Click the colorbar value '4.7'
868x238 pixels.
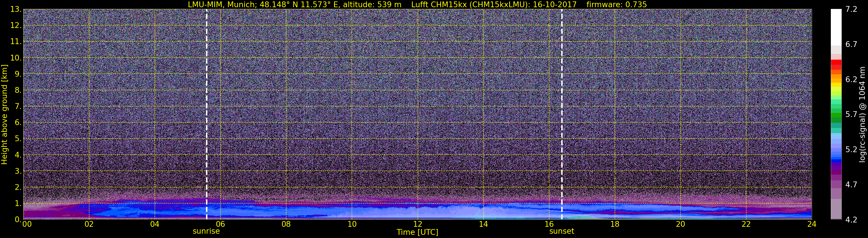(x=851, y=184)
